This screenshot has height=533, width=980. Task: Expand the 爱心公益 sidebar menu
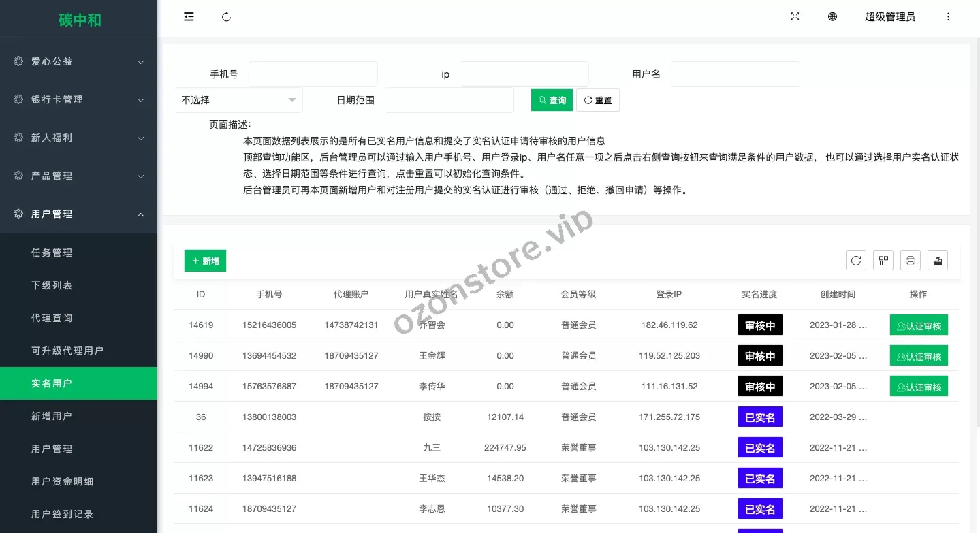(78, 61)
